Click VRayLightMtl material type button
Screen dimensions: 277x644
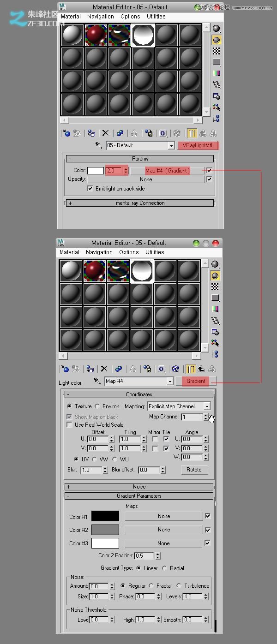click(x=198, y=145)
